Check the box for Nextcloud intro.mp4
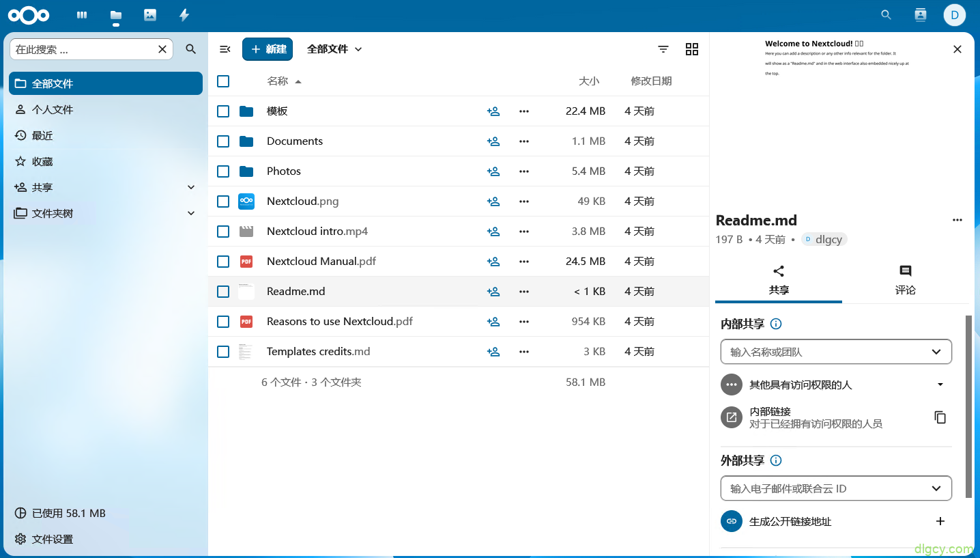980x558 pixels. pos(223,232)
